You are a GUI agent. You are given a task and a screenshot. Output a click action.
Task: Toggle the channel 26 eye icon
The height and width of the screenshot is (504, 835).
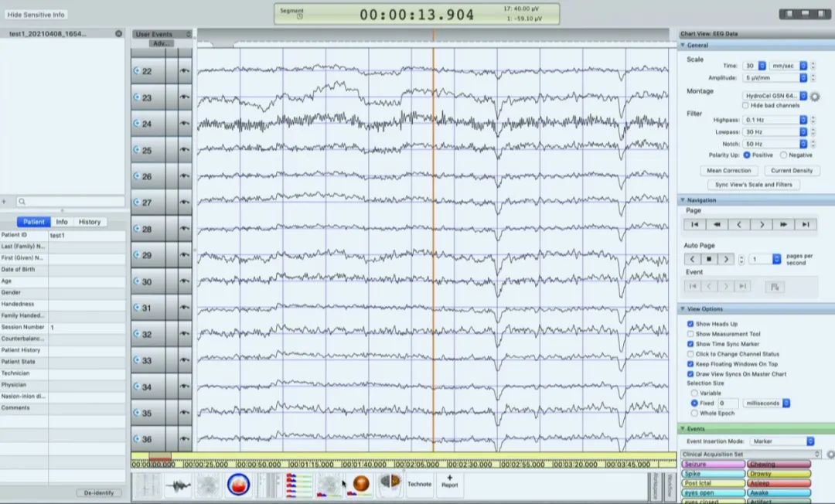point(185,176)
